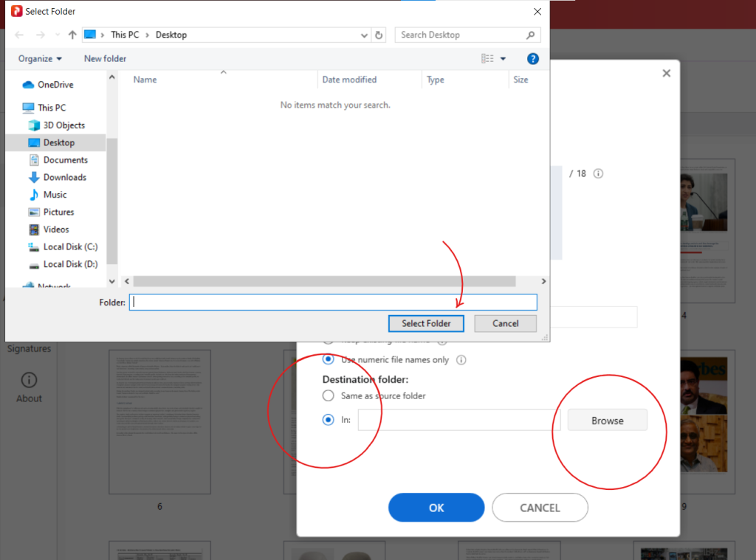Viewport: 756px width, 560px height.
Task: Click inside the Folder name input field
Action: tap(332, 302)
